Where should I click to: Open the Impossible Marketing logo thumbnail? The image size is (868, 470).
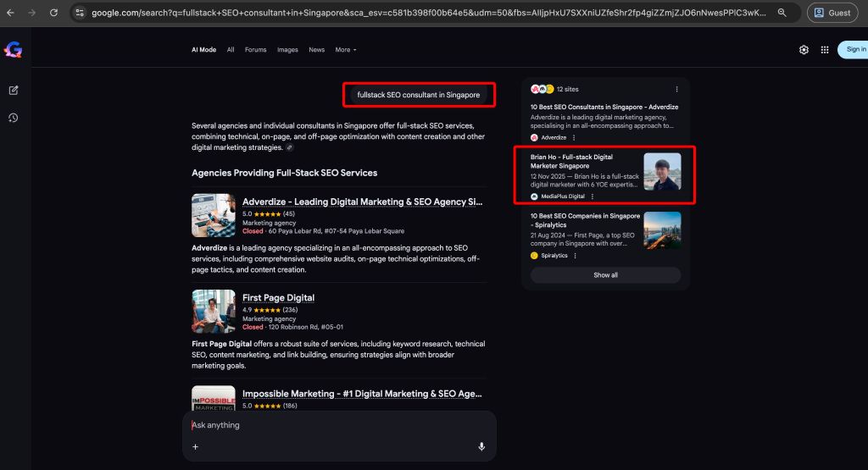[x=213, y=398]
